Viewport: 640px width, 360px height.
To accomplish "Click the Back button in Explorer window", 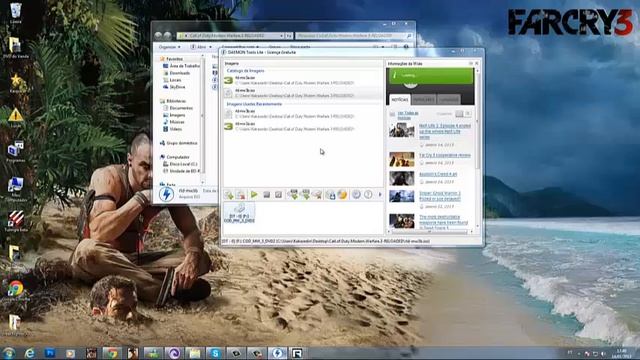I will click(158, 36).
